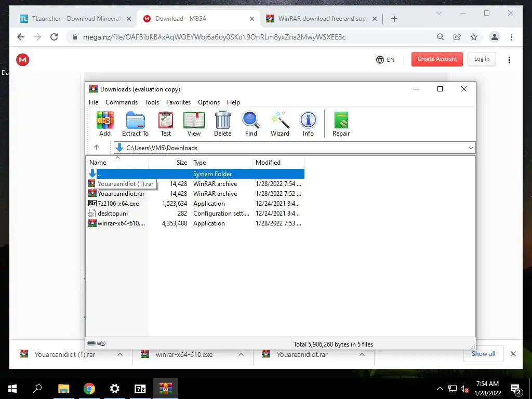Expand Youareanidiot.rar download options chevron
532x399 pixels.
pyautogui.click(x=362, y=354)
